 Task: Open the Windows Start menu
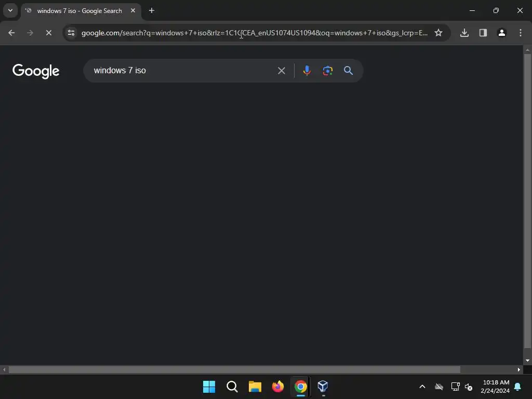tap(209, 387)
